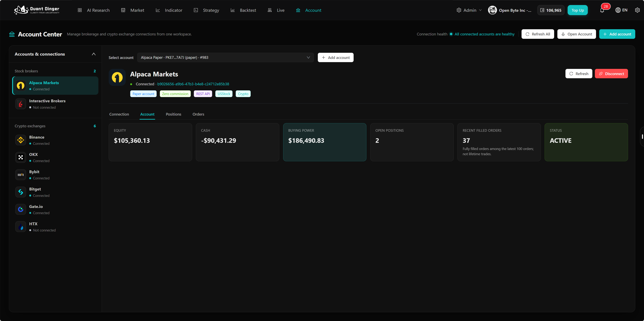This screenshot has height=321, width=644.
Task: Click the Crypto tag
Action: (243, 94)
